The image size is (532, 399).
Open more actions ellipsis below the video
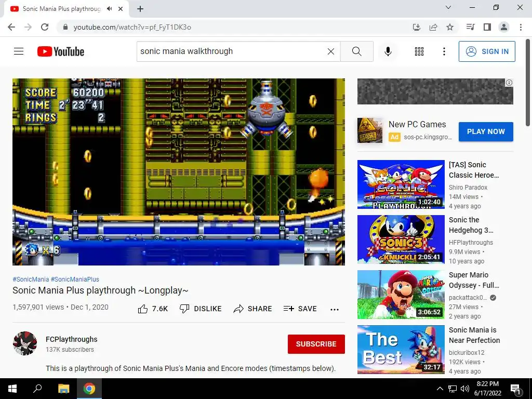(x=335, y=310)
